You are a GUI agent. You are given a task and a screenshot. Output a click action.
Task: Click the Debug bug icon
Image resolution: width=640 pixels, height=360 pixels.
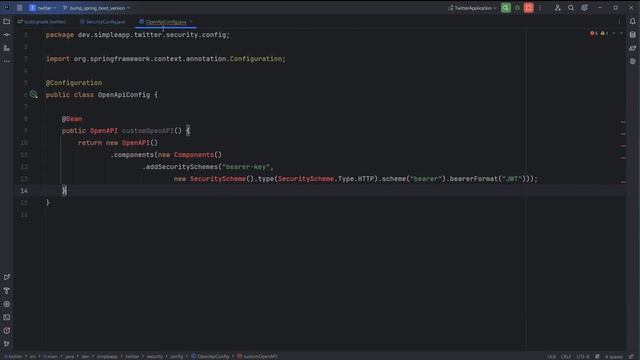coord(517,8)
